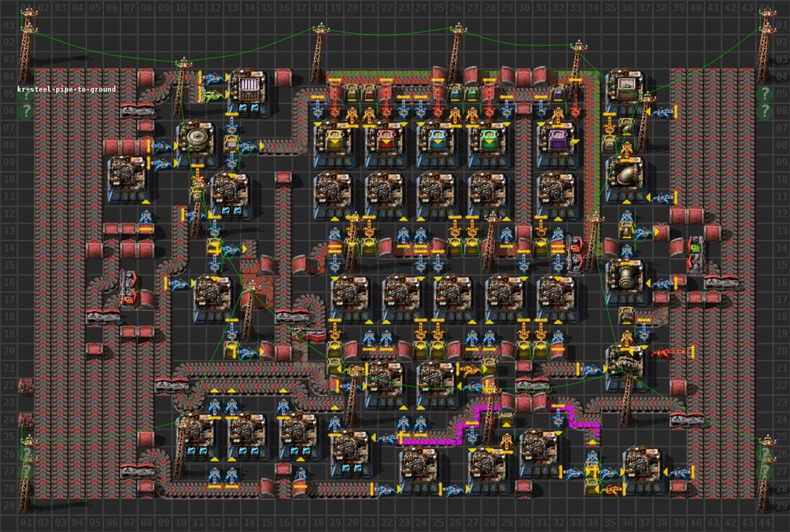Click the top power pole under column 18
Image resolution: width=790 pixels, height=532 pixels.
(x=319, y=53)
